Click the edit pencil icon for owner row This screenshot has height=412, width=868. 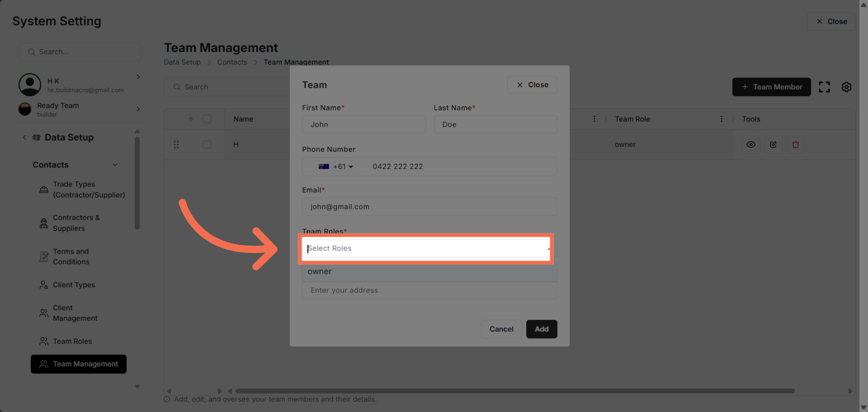tap(773, 145)
